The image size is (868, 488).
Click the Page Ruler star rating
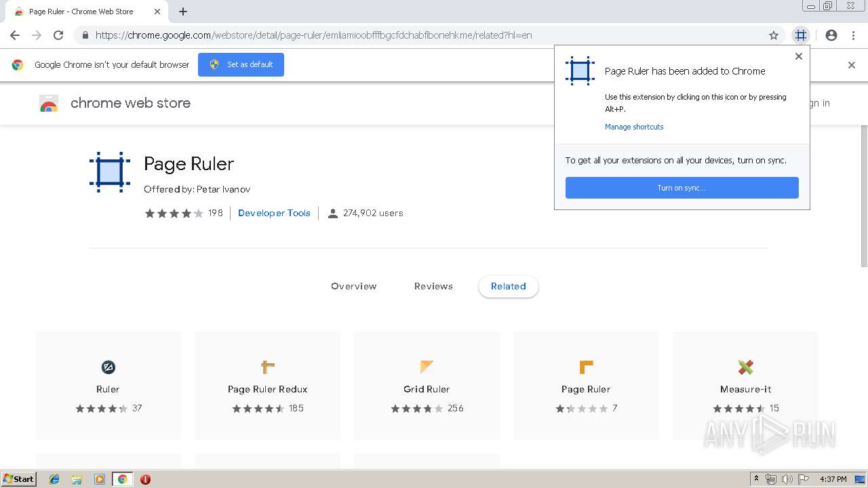(x=174, y=213)
